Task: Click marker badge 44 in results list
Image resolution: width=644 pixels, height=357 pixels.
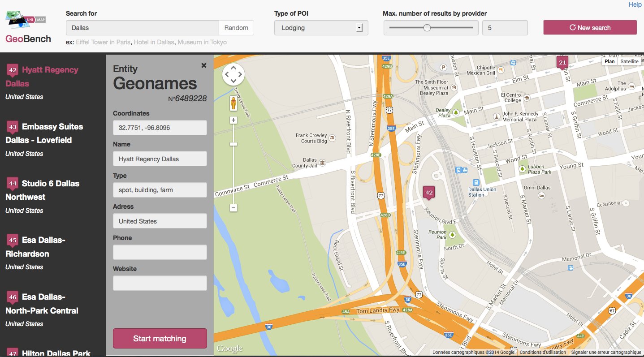Action: click(13, 184)
